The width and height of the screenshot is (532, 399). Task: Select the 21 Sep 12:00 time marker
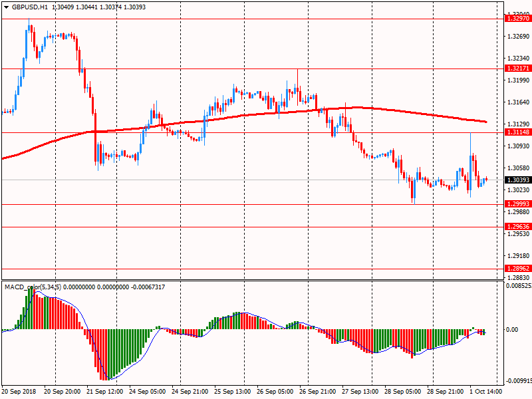[x=106, y=392]
